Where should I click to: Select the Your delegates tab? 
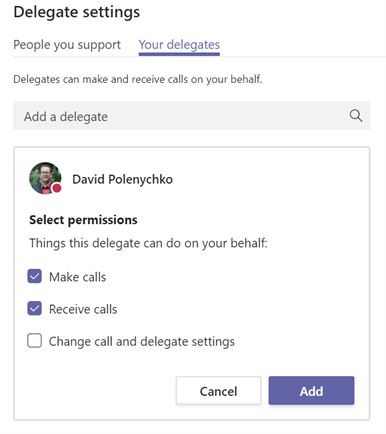pos(179,45)
